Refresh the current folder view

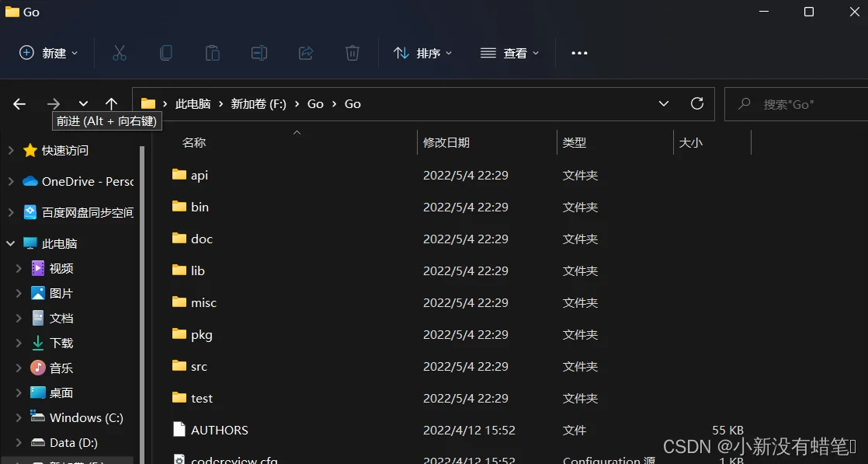(697, 103)
